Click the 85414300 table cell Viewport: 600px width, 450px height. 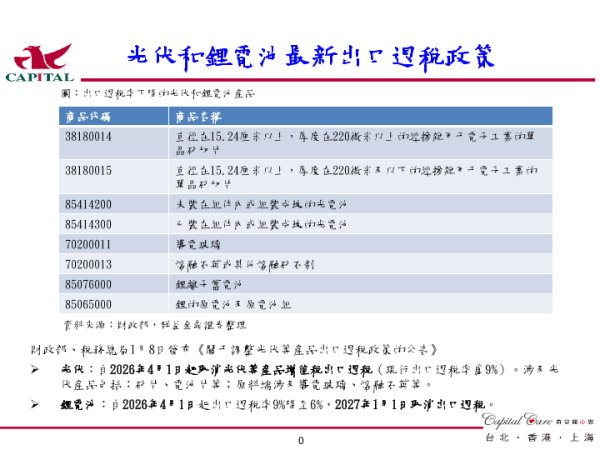88,223
